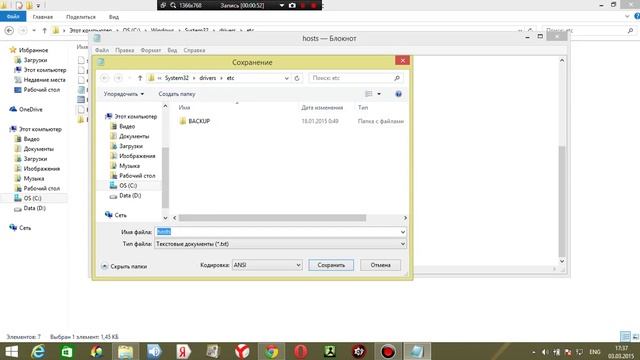This screenshot has height=360, width=640.
Task: Click the search field in save dialog
Action: pyautogui.click(x=355, y=78)
